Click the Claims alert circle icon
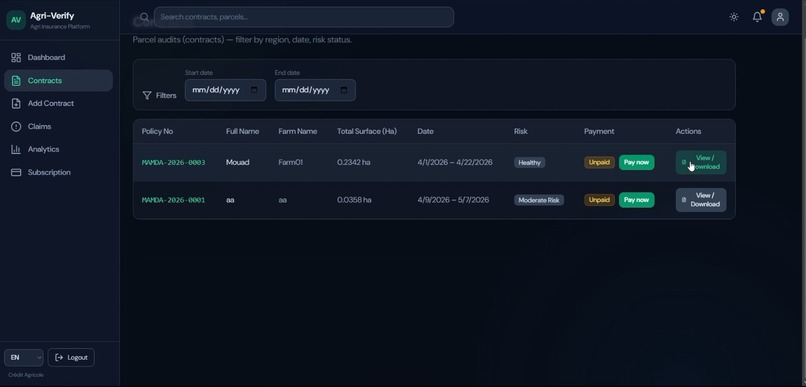The image size is (806, 387). (x=16, y=126)
